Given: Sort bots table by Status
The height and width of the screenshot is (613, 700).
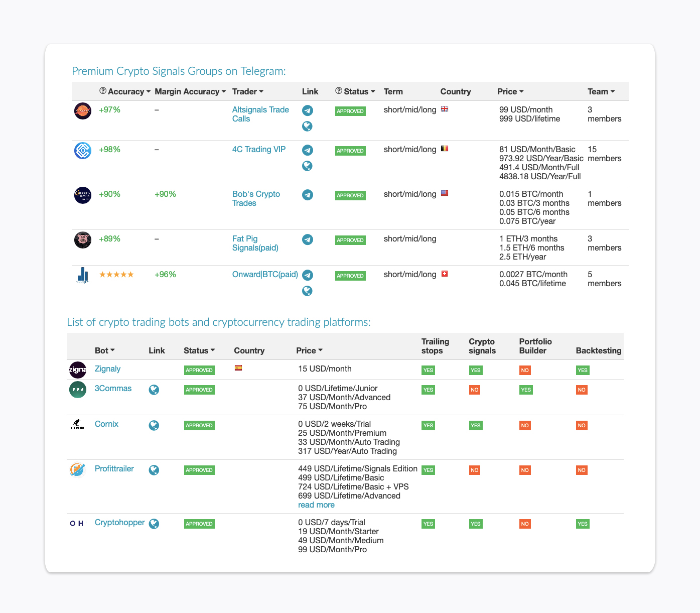Looking at the screenshot, I should tap(199, 350).
